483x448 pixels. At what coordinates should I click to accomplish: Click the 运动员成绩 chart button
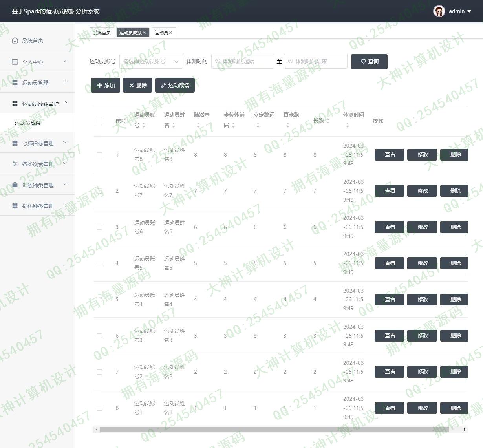(x=175, y=85)
